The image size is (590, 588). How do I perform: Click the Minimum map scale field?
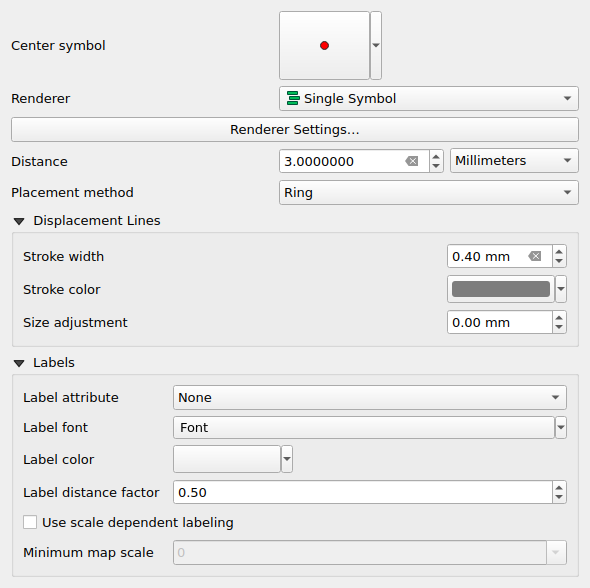point(360,553)
